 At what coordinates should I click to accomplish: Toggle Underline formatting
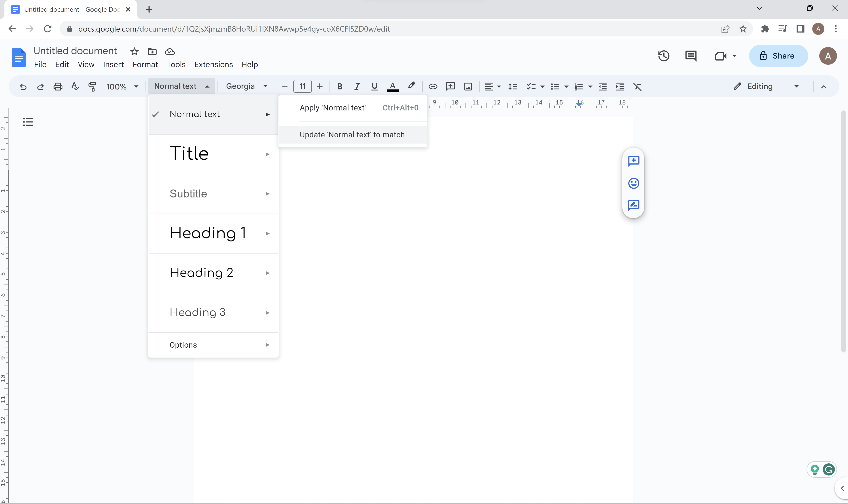(375, 87)
